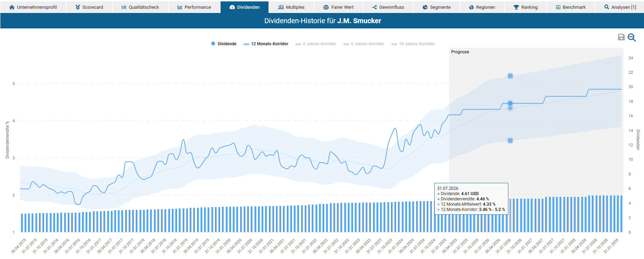Click the medal icon for Scorecard
644x259 pixels.
pos(77,7)
